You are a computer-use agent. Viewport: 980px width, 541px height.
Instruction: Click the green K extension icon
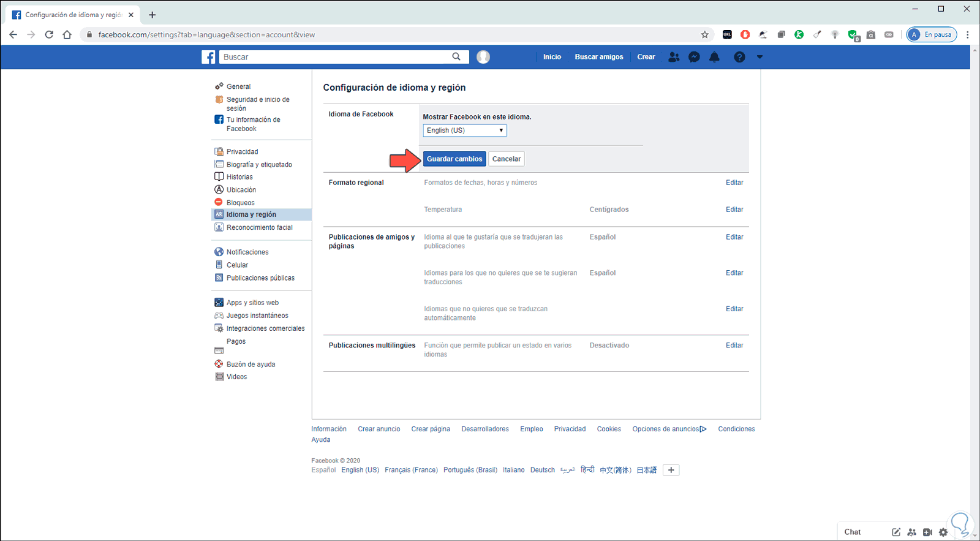coord(799,35)
